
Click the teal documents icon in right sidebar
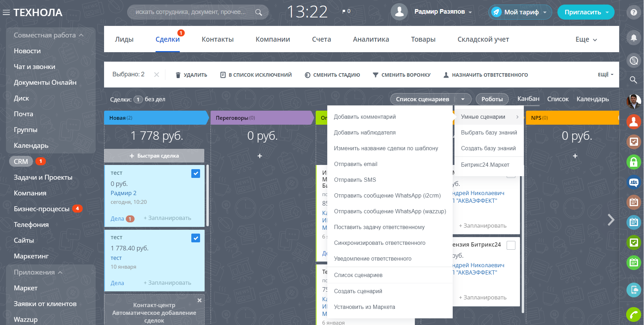(x=633, y=290)
